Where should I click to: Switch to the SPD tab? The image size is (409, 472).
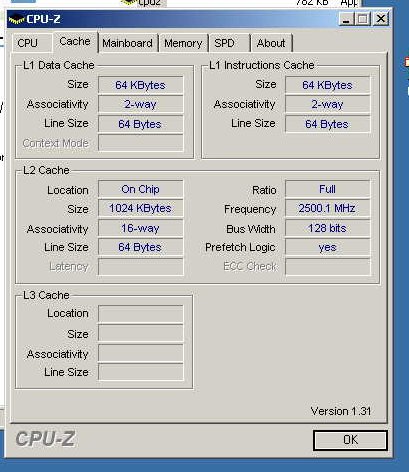click(x=229, y=43)
